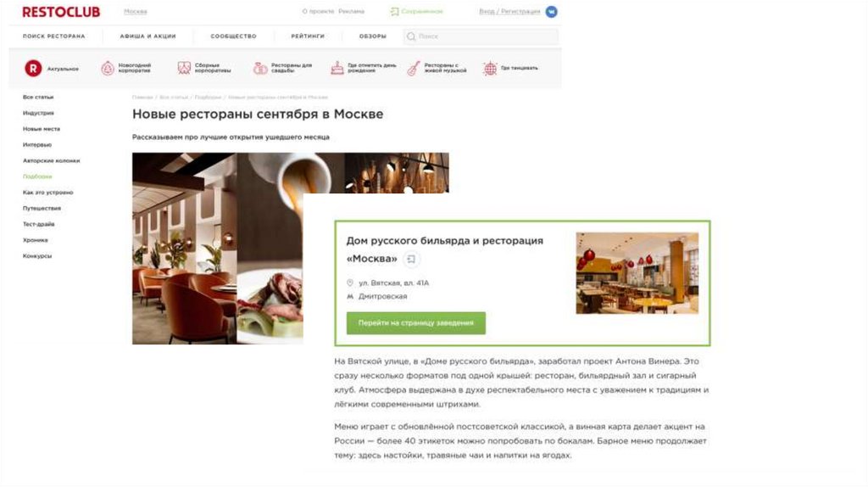Open the red R "Актуальное" icon
This screenshot has width=868, height=487.
[33, 68]
